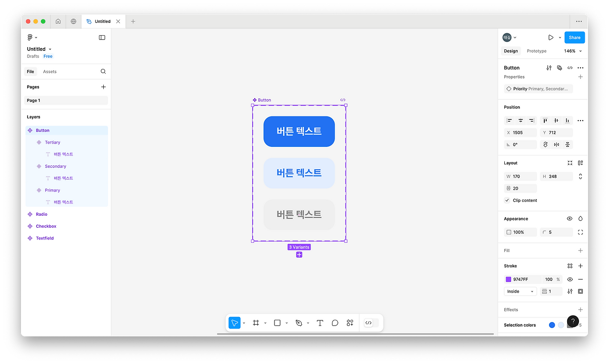Screen dimensions: 609x364
Task: Click the Priority property chip
Action: (539, 89)
